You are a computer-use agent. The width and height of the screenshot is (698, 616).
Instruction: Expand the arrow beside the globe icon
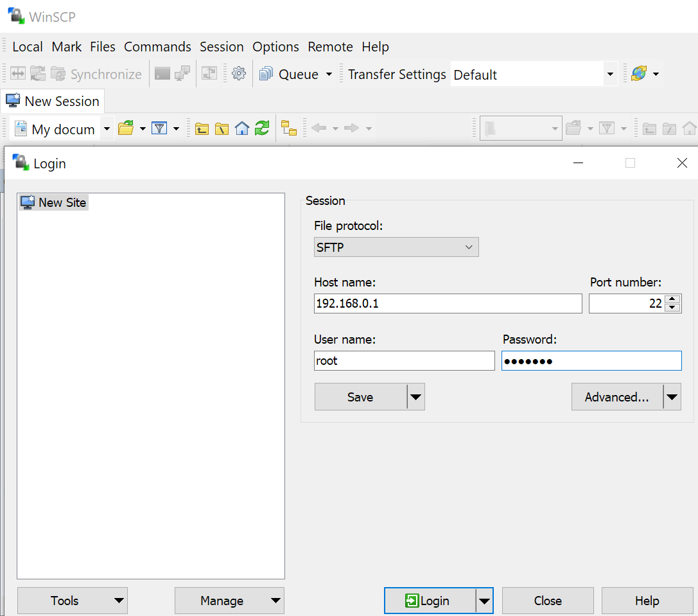[656, 74]
